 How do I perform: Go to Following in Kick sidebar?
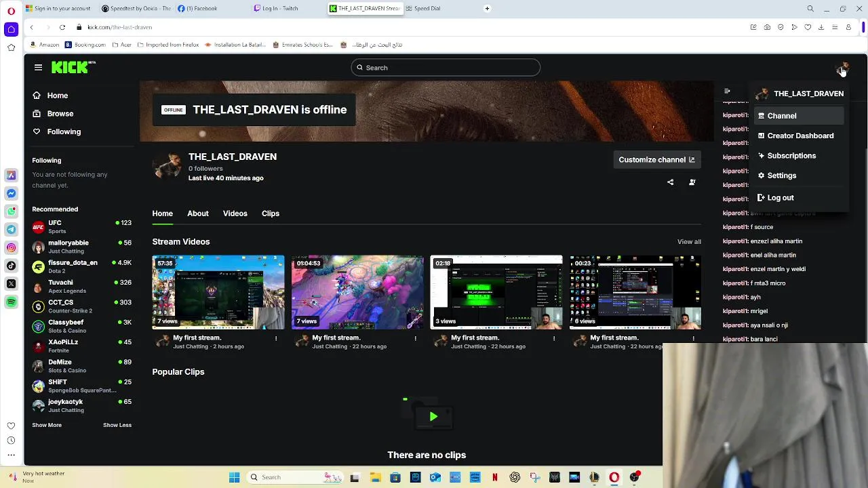(x=64, y=131)
